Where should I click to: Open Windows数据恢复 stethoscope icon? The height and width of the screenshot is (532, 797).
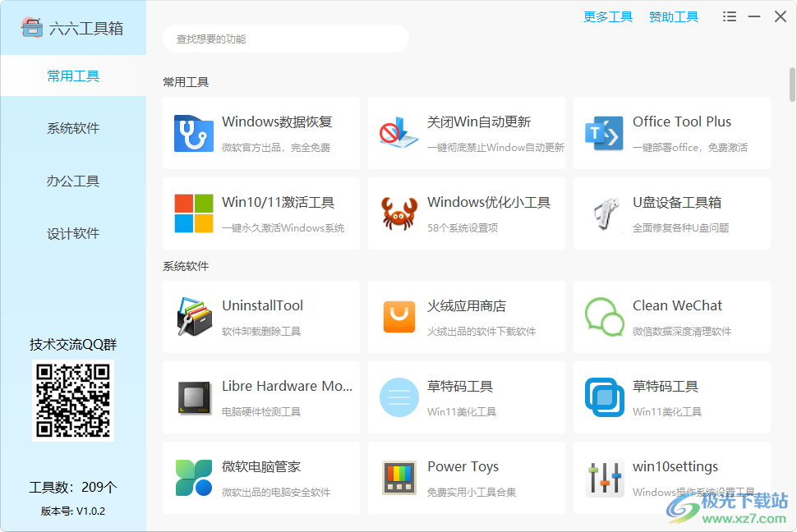click(x=194, y=134)
